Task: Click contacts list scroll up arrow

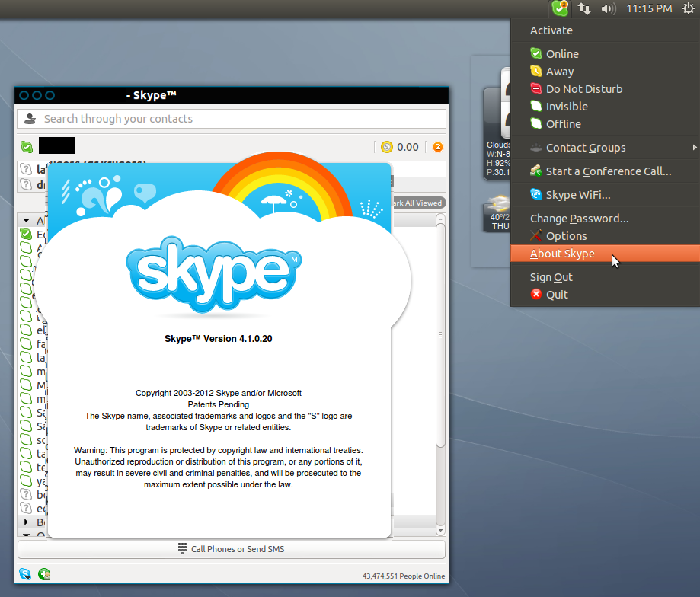Action: click(x=440, y=219)
